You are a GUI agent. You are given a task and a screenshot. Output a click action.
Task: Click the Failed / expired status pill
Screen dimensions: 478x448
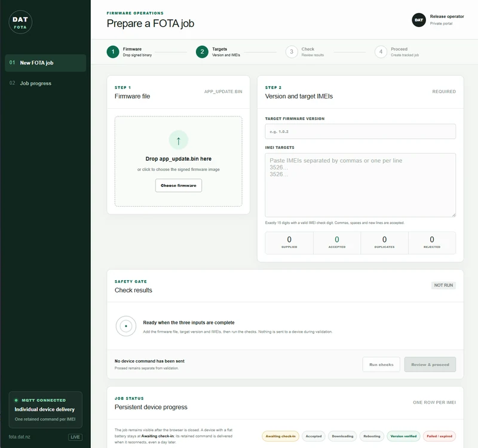click(x=439, y=436)
